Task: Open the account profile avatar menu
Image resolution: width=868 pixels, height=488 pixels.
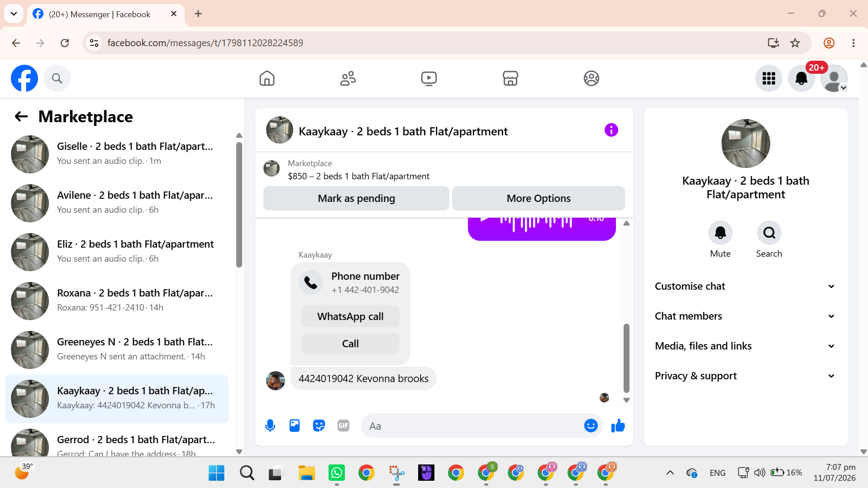Action: click(x=834, y=78)
